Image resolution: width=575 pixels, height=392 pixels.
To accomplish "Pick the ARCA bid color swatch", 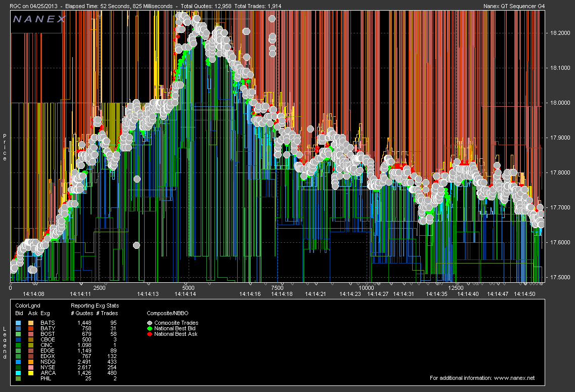I will coord(18,373).
